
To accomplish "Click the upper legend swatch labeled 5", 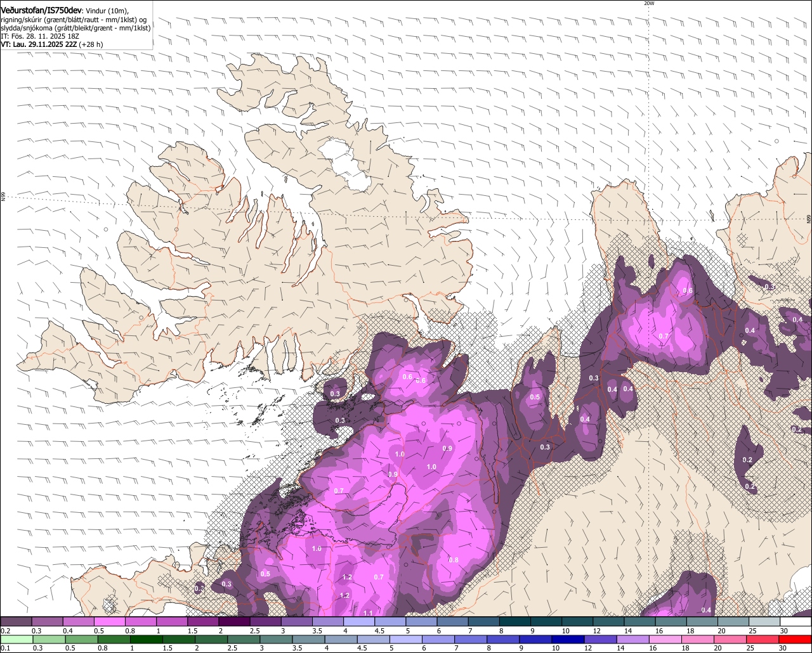I will (x=421, y=622).
